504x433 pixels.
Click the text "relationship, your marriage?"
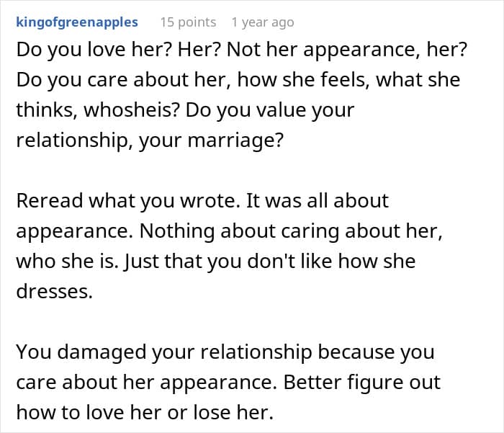pos(150,140)
